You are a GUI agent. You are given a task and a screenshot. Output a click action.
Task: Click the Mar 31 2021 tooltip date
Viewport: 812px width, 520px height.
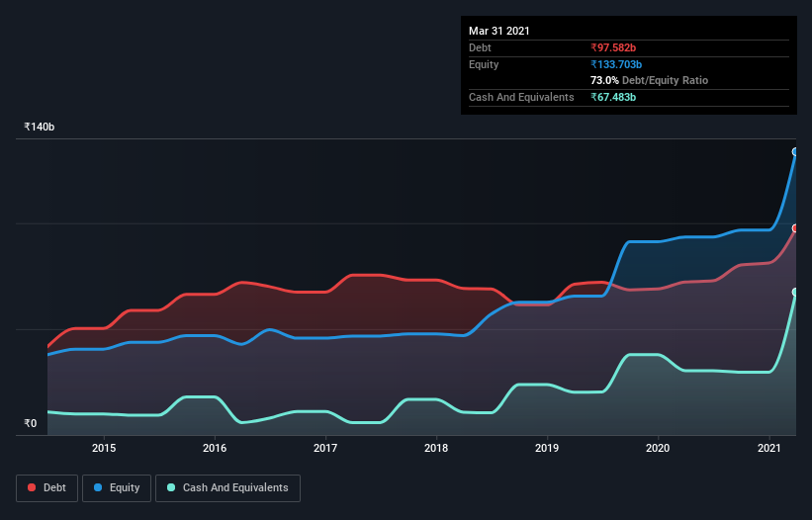coord(499,31)
